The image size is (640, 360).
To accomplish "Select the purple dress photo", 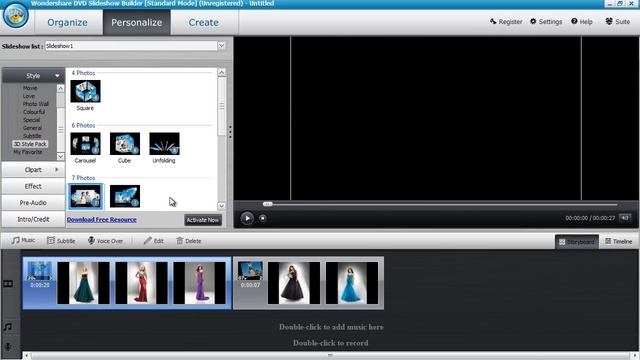I will tap(200, 283).
